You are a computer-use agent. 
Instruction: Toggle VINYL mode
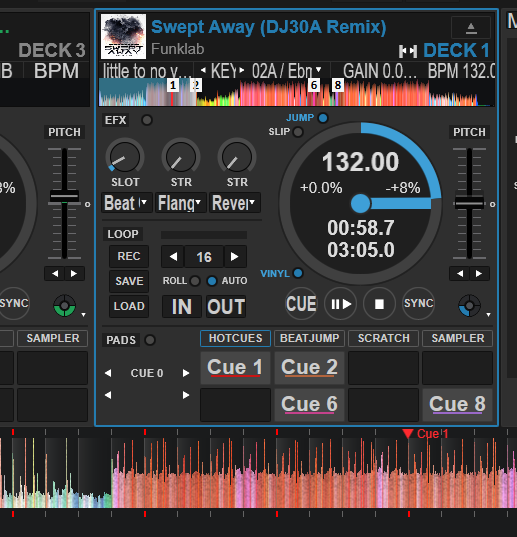(298, 273)
